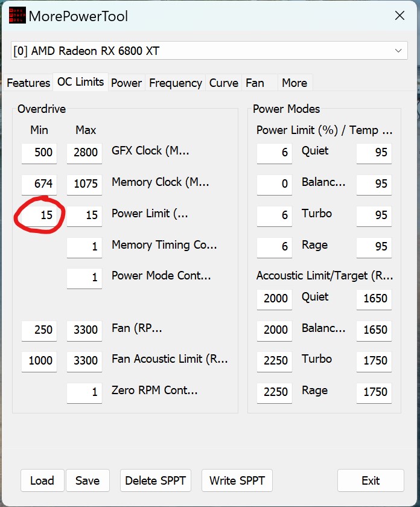Click Turbo acoustic target field 1750
Viewport: 420px width, 507px height.
(374, 361)
